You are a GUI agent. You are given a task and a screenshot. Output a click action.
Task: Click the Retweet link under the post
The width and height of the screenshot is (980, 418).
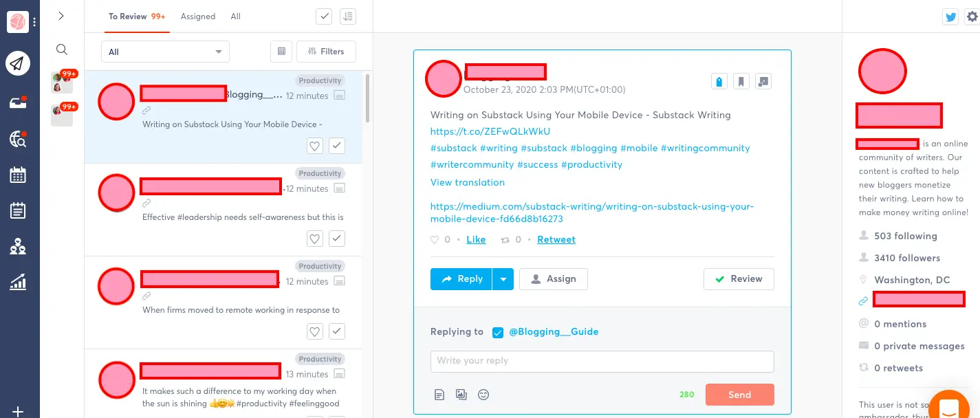point(556,239)
